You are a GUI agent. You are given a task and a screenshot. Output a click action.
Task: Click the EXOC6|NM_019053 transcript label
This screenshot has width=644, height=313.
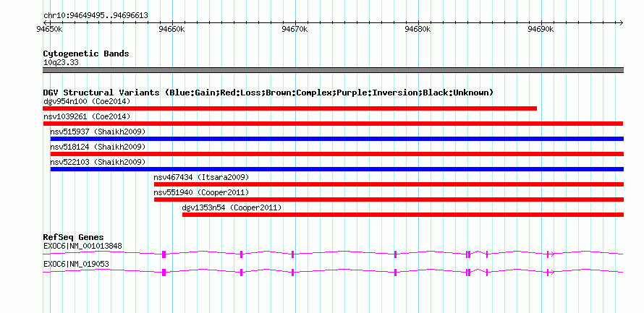[x=76, y=264]
